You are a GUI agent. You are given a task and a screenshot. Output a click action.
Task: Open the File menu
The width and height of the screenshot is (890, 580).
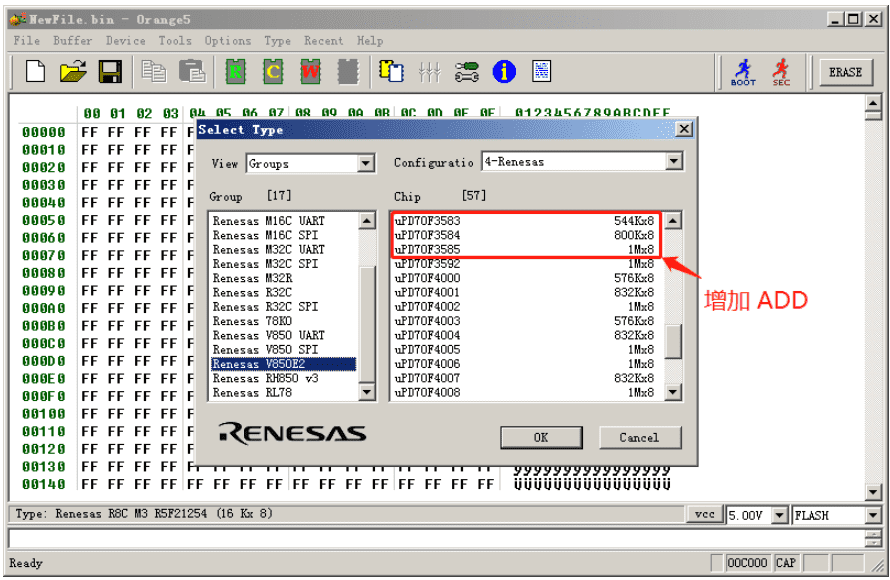point(27,41)
